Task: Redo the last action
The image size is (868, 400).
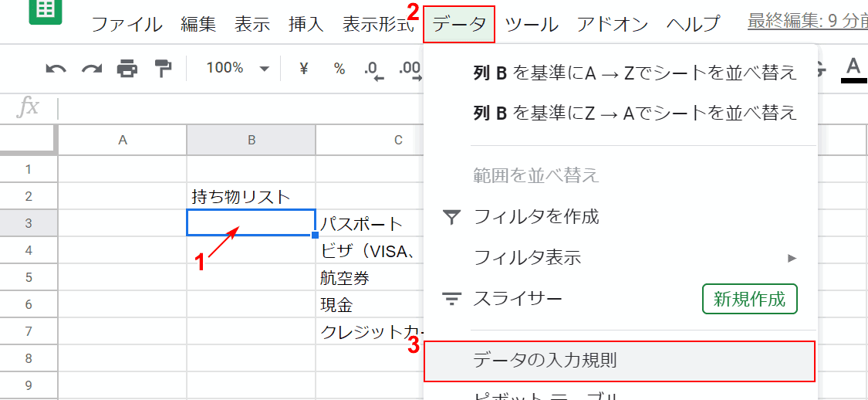Action: 91,69
